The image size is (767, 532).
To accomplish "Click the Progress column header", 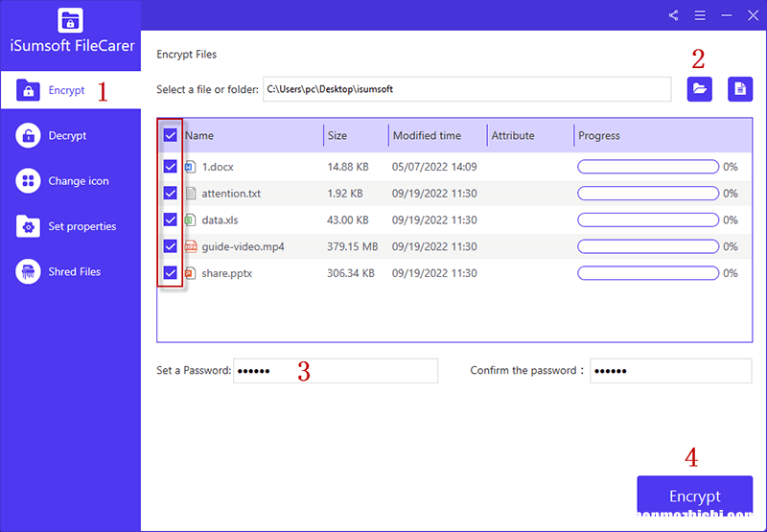I will point(598,135).
